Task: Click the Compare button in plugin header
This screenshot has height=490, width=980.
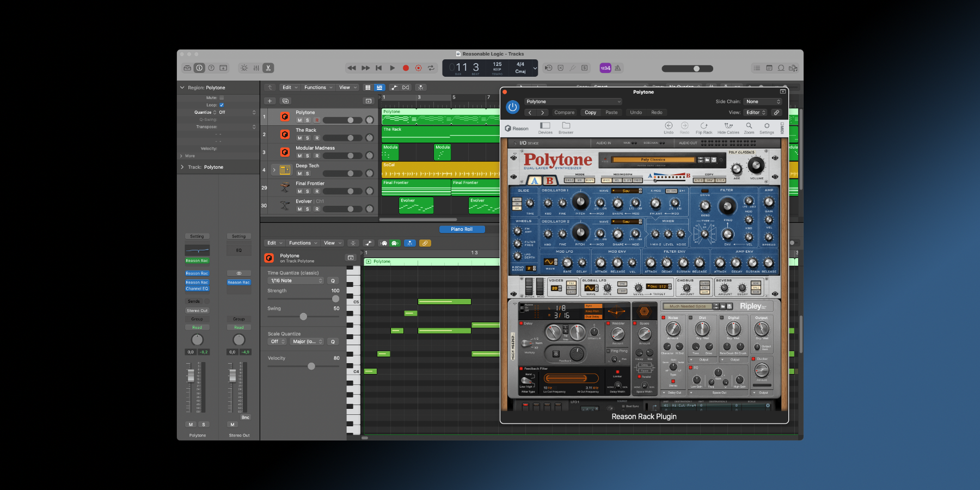Action: pyautogui.click(x=564, y=113)
